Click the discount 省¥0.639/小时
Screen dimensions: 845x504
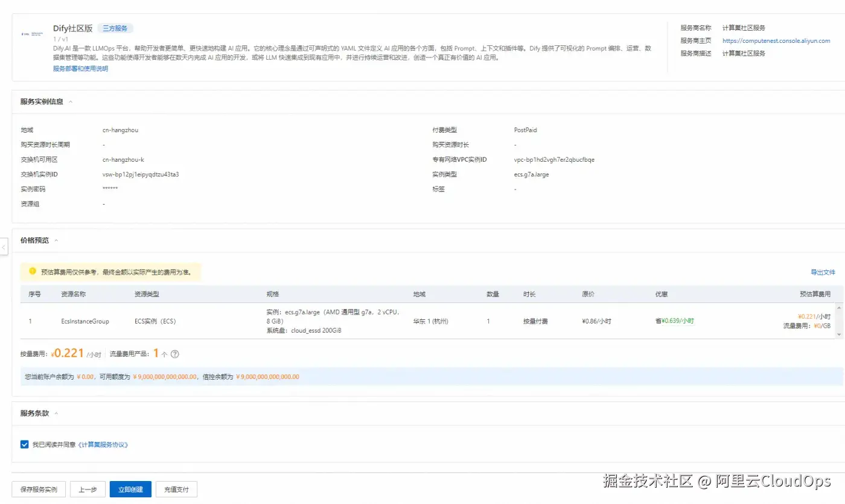675,321
